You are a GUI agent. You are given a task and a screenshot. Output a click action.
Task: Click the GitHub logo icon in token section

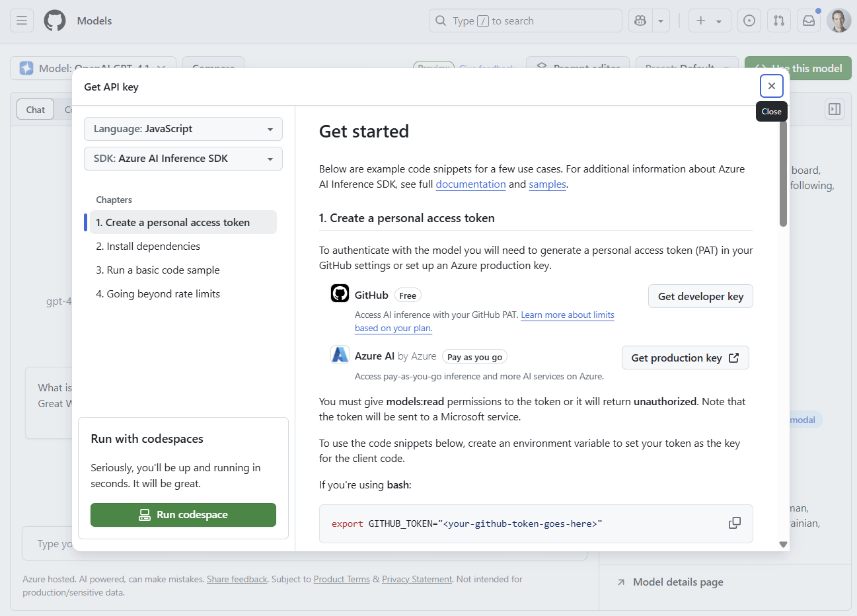pos(340,293)
